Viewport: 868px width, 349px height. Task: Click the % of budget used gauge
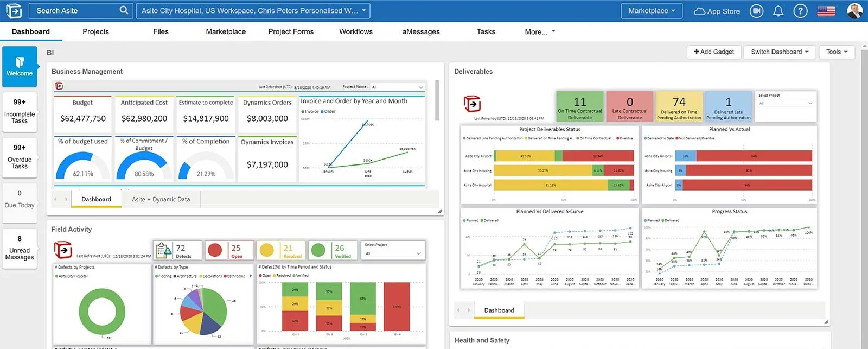point(83,165)
